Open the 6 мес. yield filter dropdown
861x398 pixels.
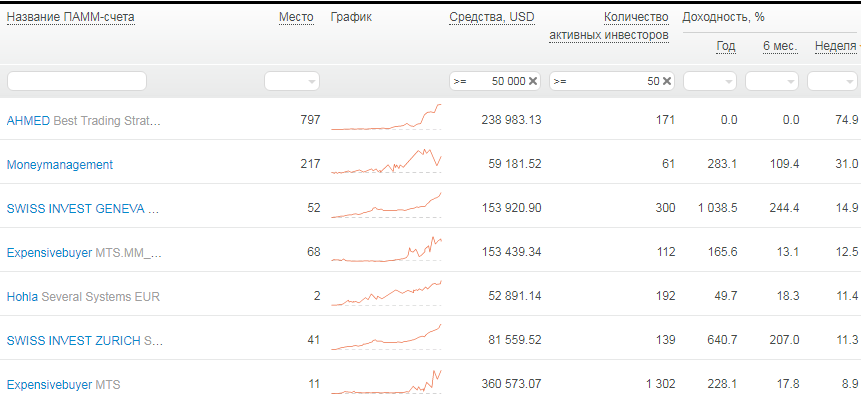point(771,81)
